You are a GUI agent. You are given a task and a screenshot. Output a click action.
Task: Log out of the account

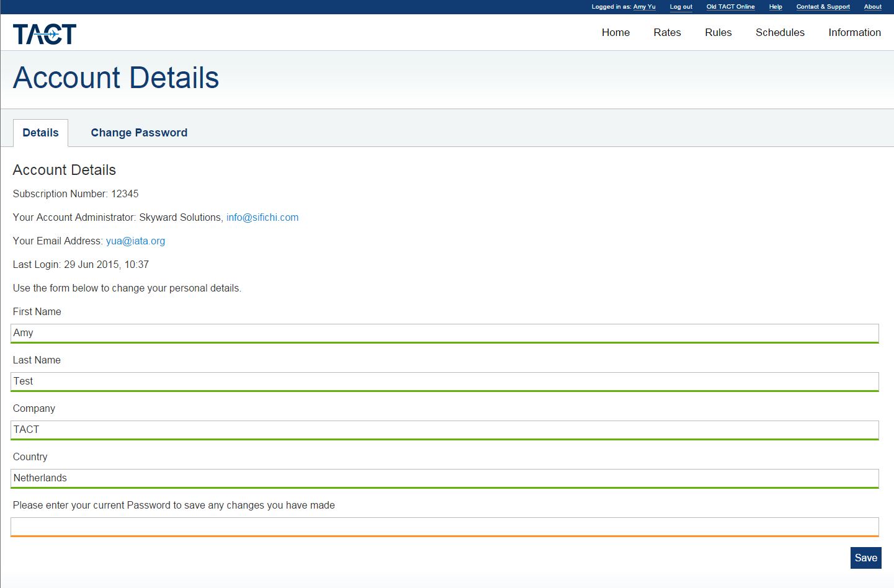(x=681, y=7)
